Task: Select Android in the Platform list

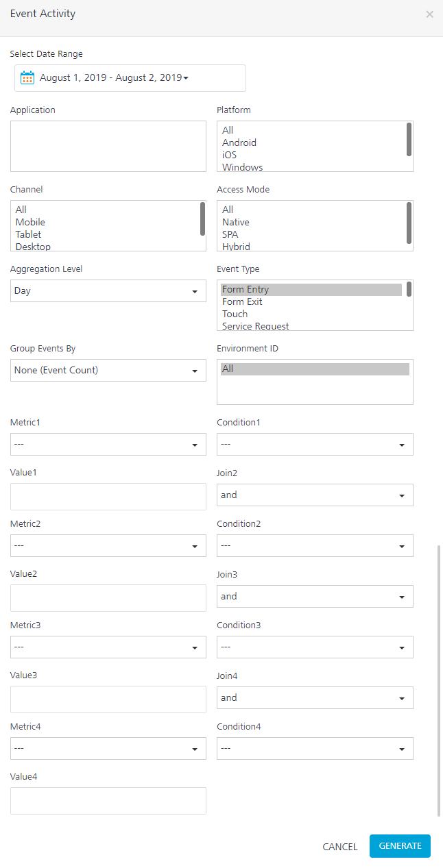Action: pyautogui.click(x=239, y=142)
